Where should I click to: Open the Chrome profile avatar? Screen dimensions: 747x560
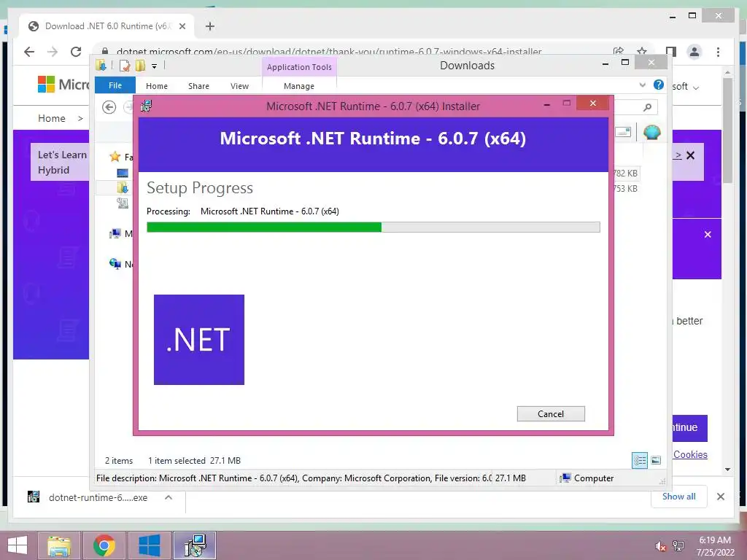694,52
